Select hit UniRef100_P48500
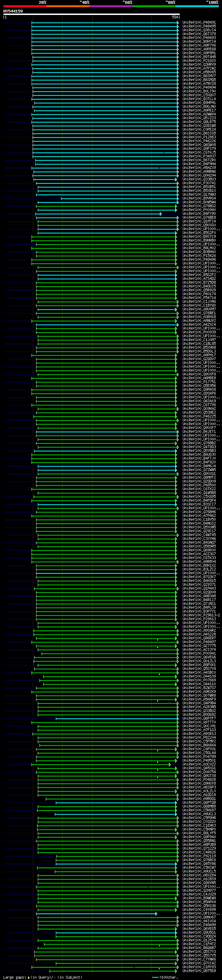This screenshot has width=222, height=980. coord(199,485)
